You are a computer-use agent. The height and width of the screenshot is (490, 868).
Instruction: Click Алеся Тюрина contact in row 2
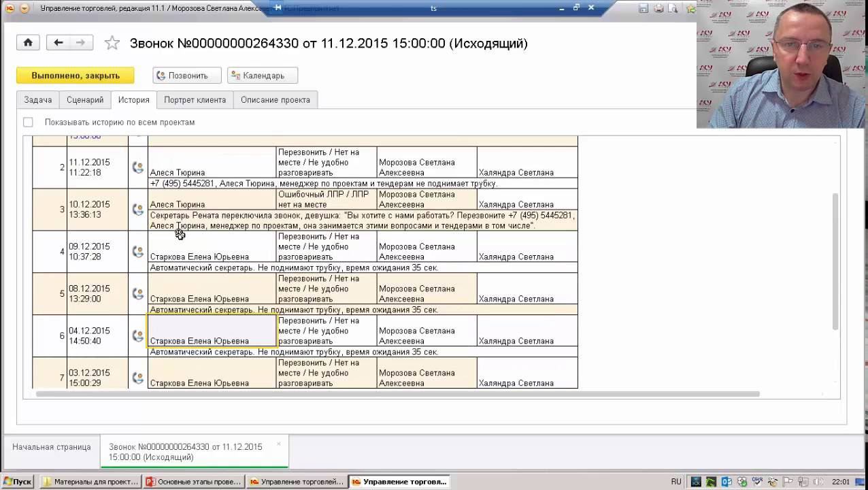point(212,163)
